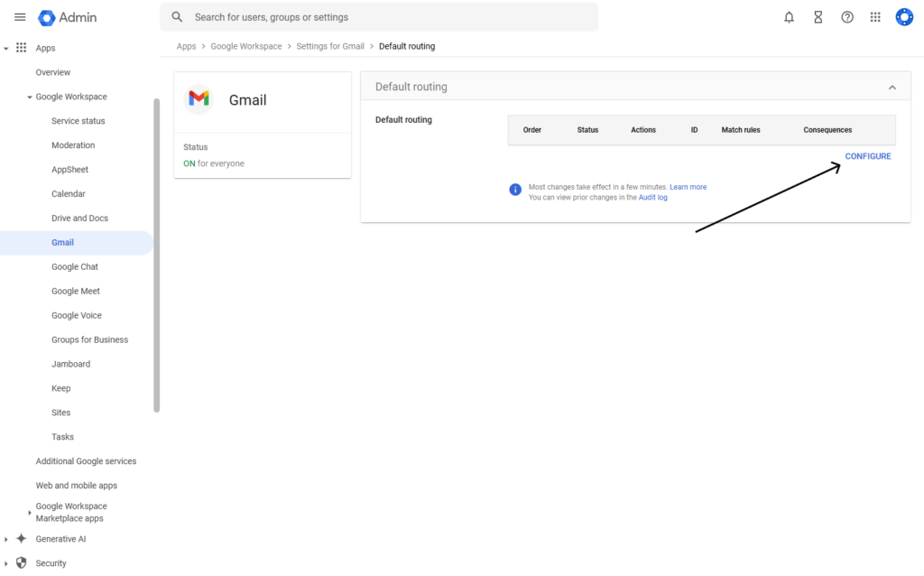This screenshot has width=924, height=576.
Task: Click the Order column header
Action: tap(532, 130)
